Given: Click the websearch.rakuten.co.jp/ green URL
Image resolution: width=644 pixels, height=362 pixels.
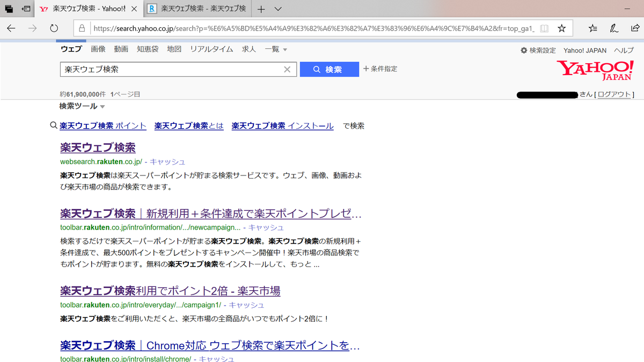Looking at the screenshot, I should 101,161.
